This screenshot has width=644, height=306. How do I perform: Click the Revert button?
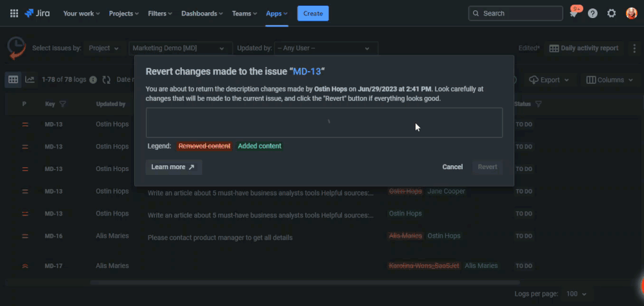488,167
